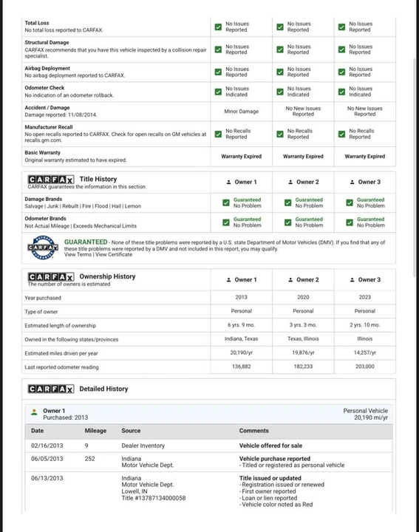Click the Damage Brands checkmark for Owner 1
The image size is (419, 532).
tap(226, 203)
